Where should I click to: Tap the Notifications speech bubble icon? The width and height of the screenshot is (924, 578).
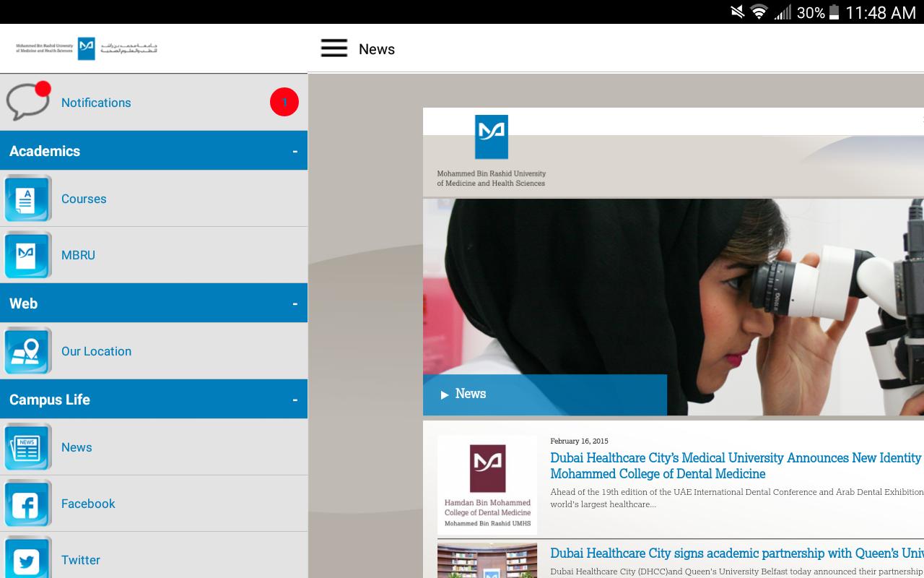pos(29,100)
